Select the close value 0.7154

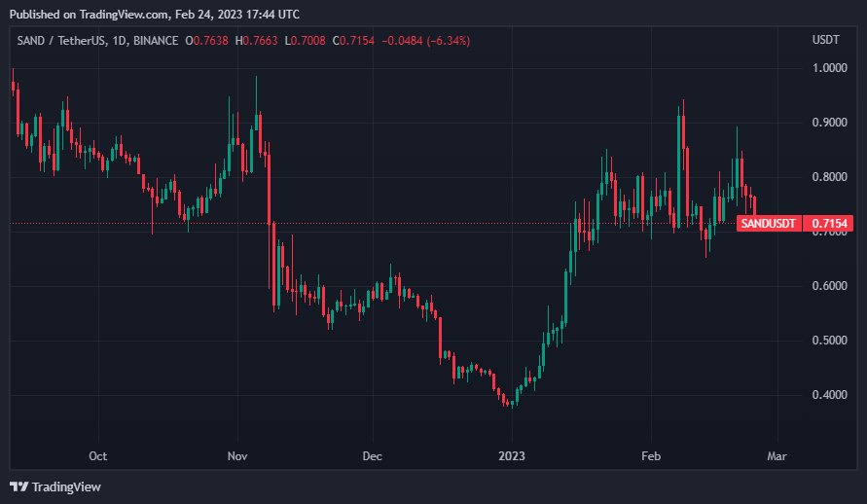coord(357,41)
